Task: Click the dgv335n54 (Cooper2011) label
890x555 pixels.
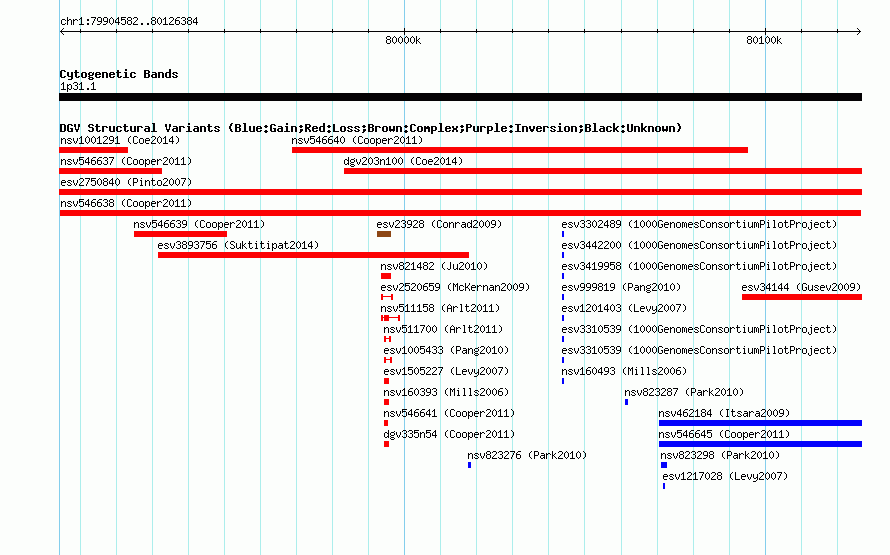Action: (x=449, y=434)
